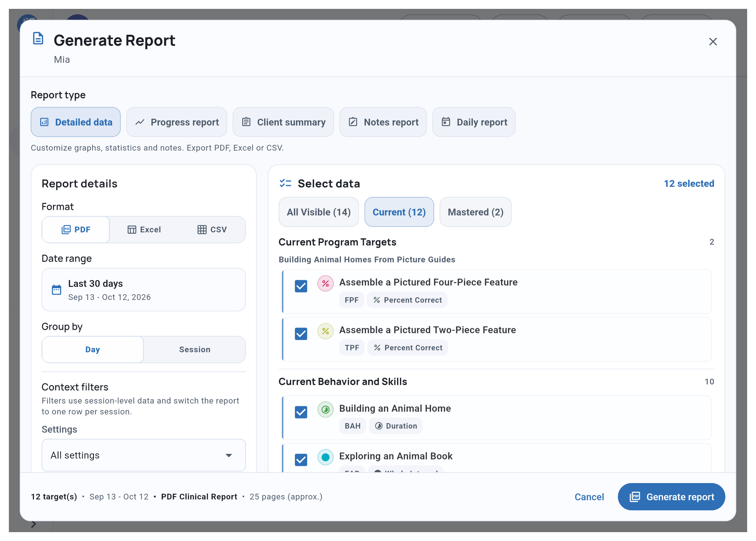The image size is (756, 541).
Task: Click the teal circle icon for Exploring an Animal Book
Action: click(x=326, y=458)
